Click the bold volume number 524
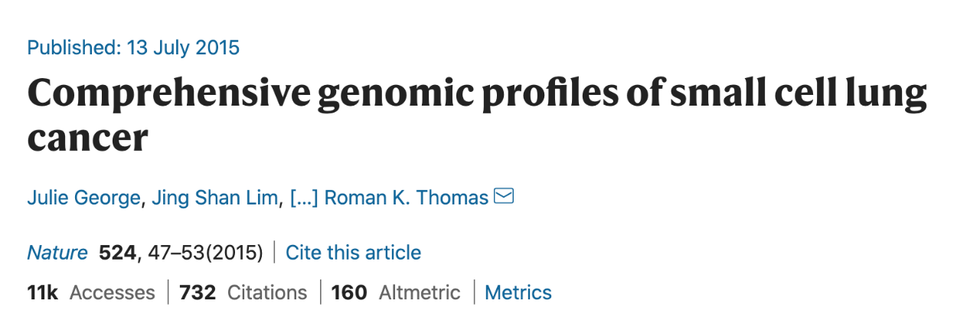Screen dimensions: 980x330 (118, 253)
